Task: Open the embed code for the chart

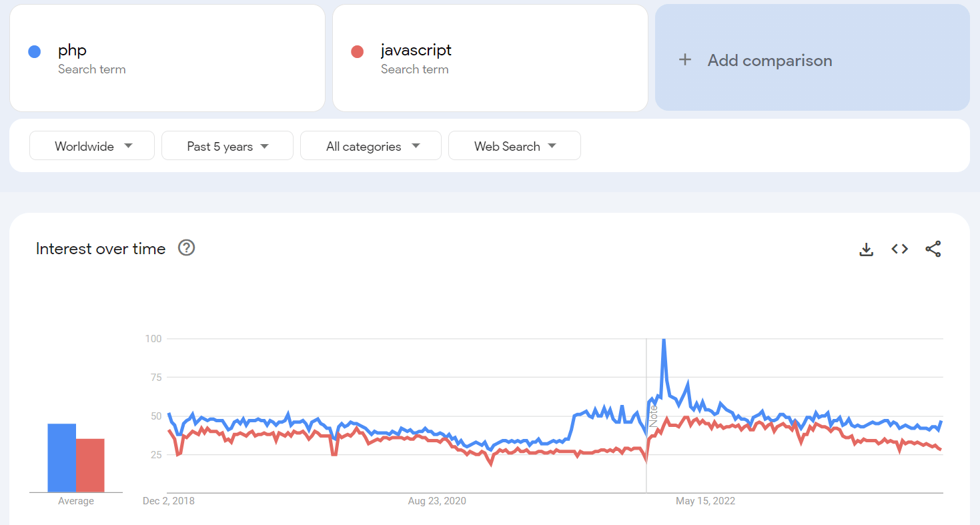Action: click(899, 248)
